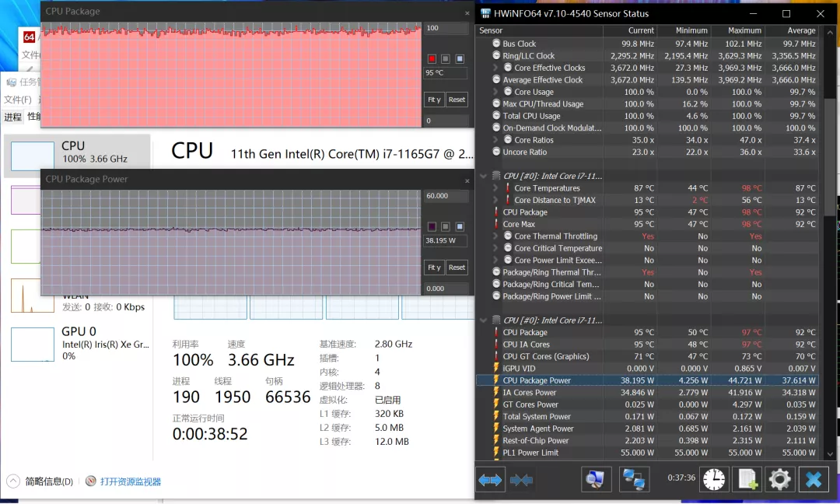Edit the 60.000 max field in Power graph
This screenshot has height=504, width=840.
pyautogui.click(x=446, y=196)
